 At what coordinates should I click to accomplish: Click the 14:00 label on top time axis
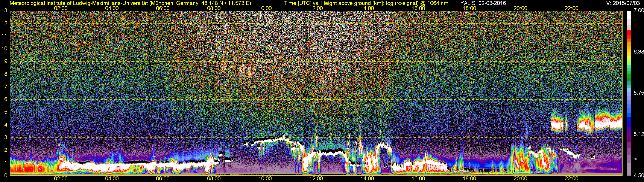(367, 8)
